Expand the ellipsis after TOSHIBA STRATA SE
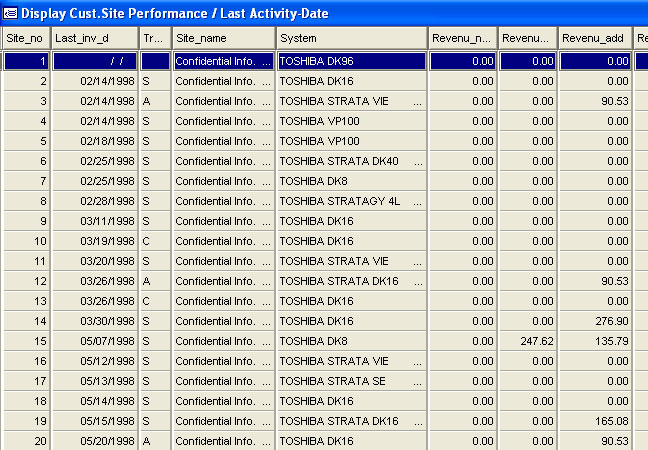648x450 pixels. point(418,382)
